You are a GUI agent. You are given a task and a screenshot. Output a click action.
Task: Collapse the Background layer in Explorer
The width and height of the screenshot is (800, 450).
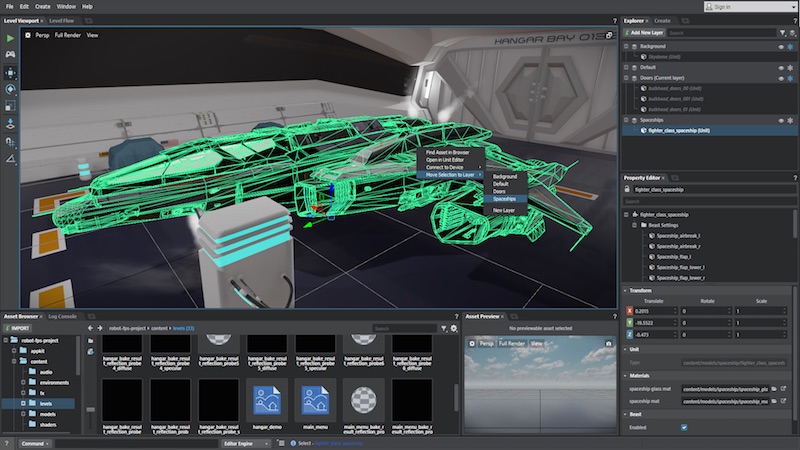626,46
